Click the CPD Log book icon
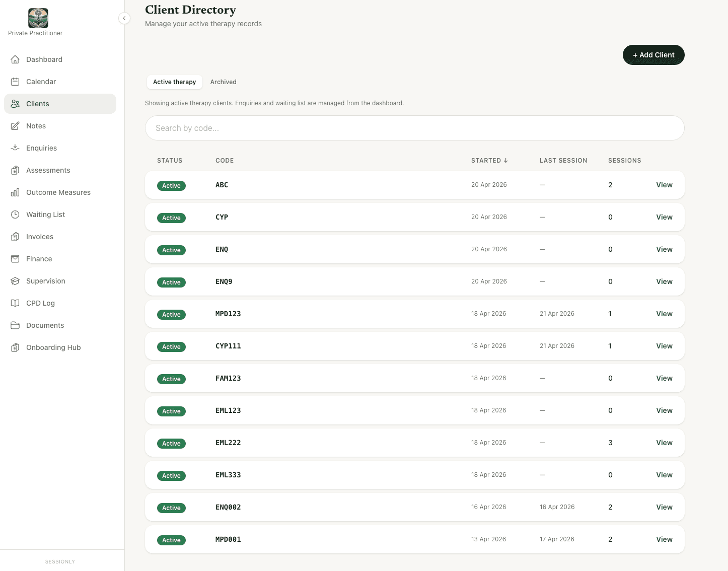 [x=15, y=303]
